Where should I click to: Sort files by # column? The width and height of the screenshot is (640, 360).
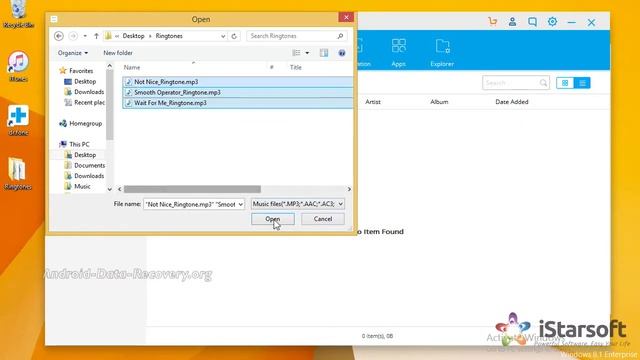[271, 67]
